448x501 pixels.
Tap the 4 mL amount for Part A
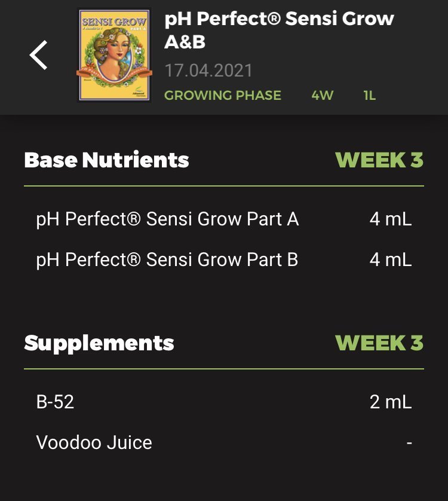[x=391, y=219]
